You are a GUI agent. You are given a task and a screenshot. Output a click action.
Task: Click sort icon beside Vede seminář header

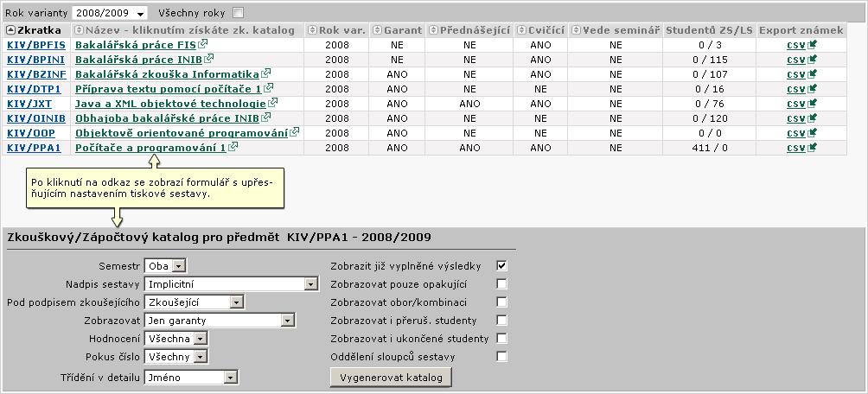pyautogui.click(x=577, y=30)
